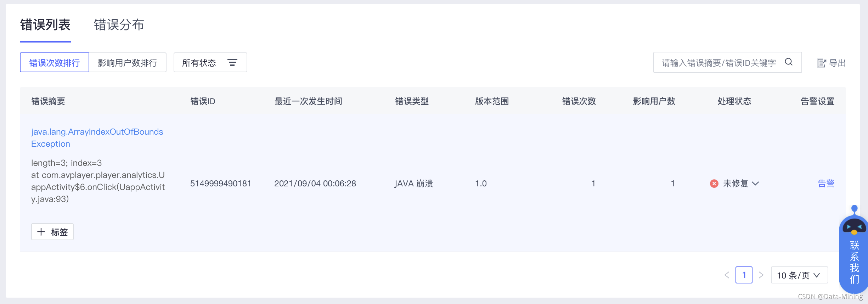This screenshot has width=868, height=304.
Task: Go to previous page arrow
Action: [x=727, y=275]
